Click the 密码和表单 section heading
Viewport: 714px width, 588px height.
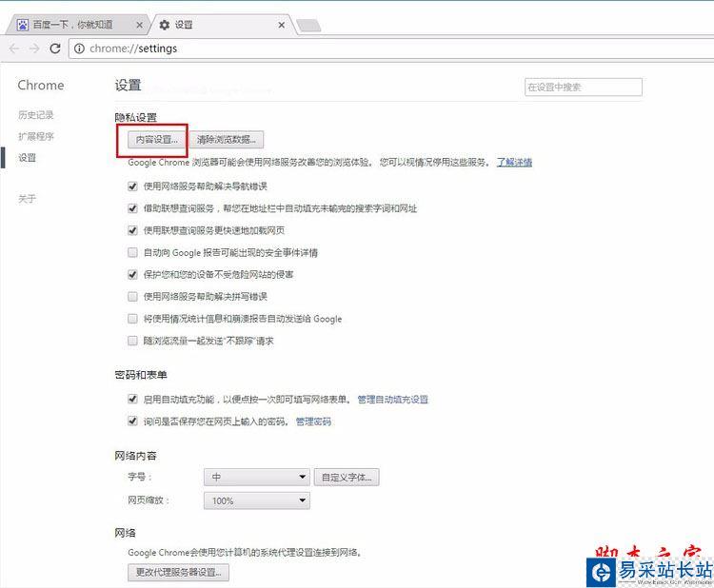[141, 375]
